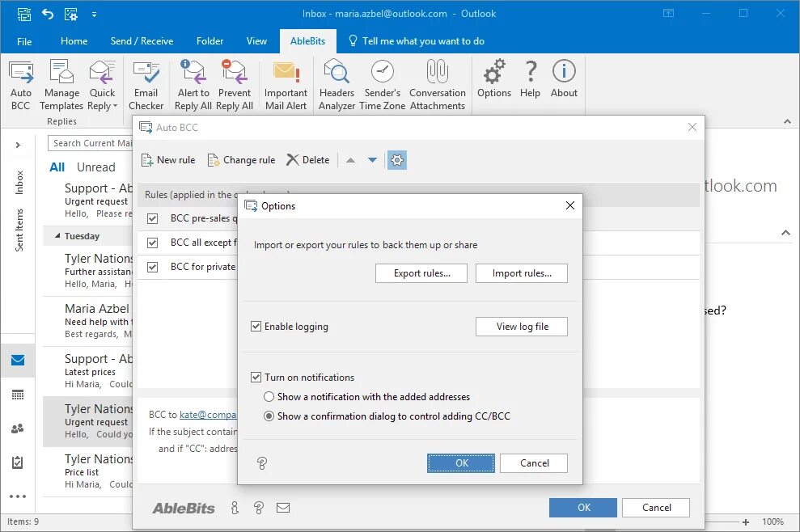Click the settings gear in Auto BCC toolbar
This screenshot has width=800, height=532.
pos(397,160)
